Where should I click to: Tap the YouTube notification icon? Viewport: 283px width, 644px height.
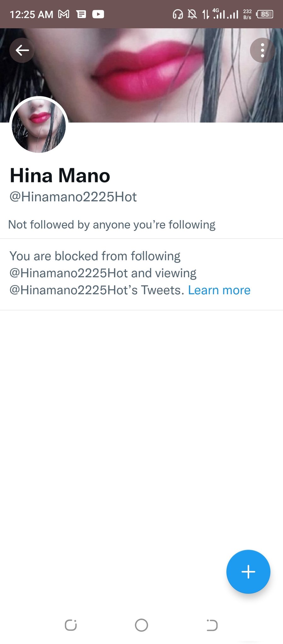tap(98, 14)
